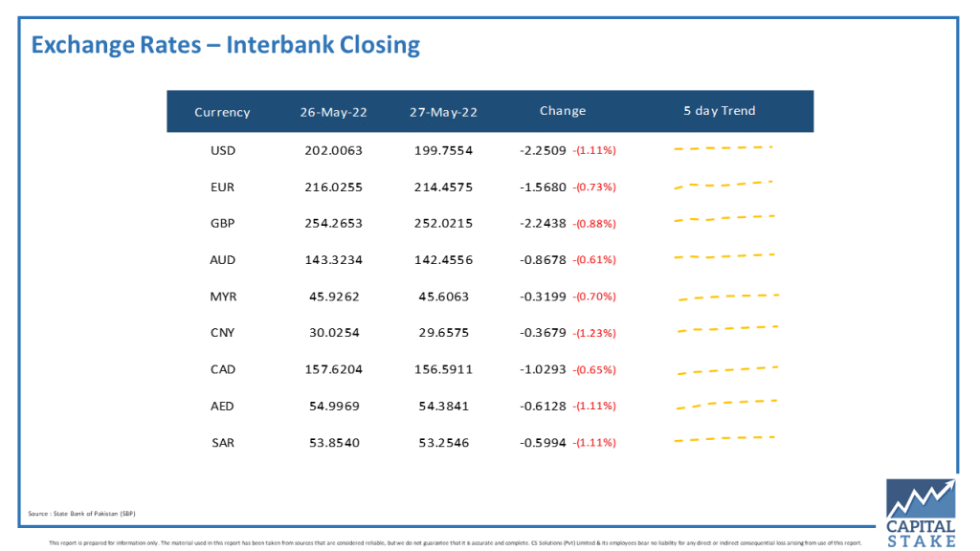Select the Currency column header
Image resolution: width=980 pixels, height=551 pixels.
(222, 112)
